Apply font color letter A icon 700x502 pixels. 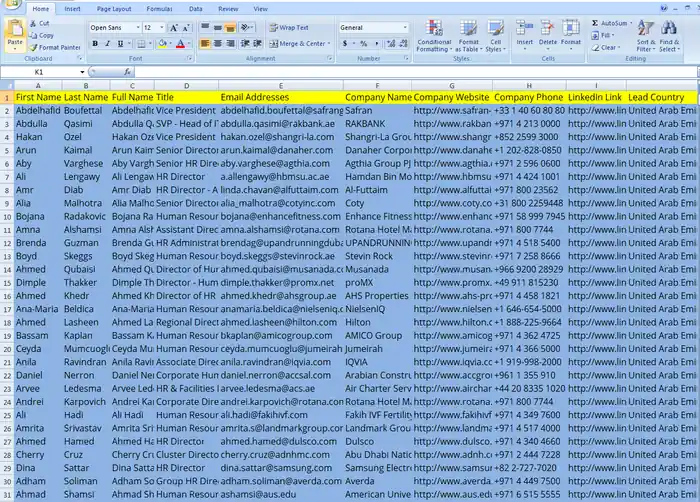pos(180,44)
